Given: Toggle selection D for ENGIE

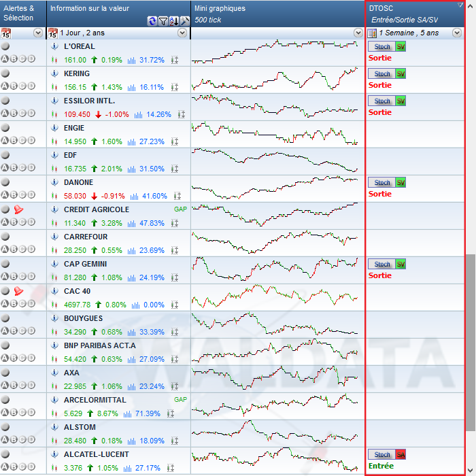Looking at the screenshot, I should click(x=31, y=140).
